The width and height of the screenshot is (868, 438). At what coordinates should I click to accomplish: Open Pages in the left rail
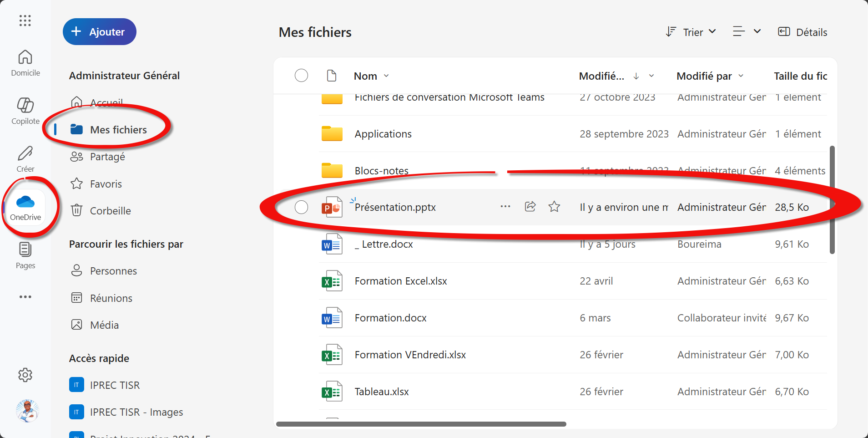(25, 255)
